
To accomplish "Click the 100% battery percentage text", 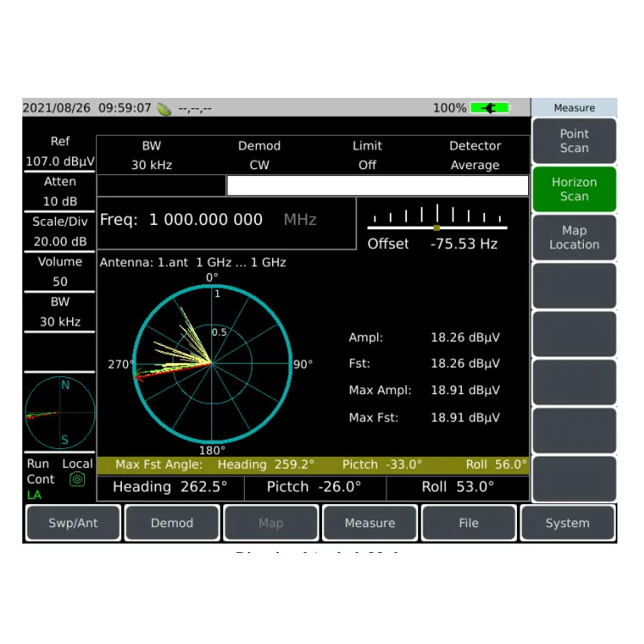I will click(x=450, y=108).
